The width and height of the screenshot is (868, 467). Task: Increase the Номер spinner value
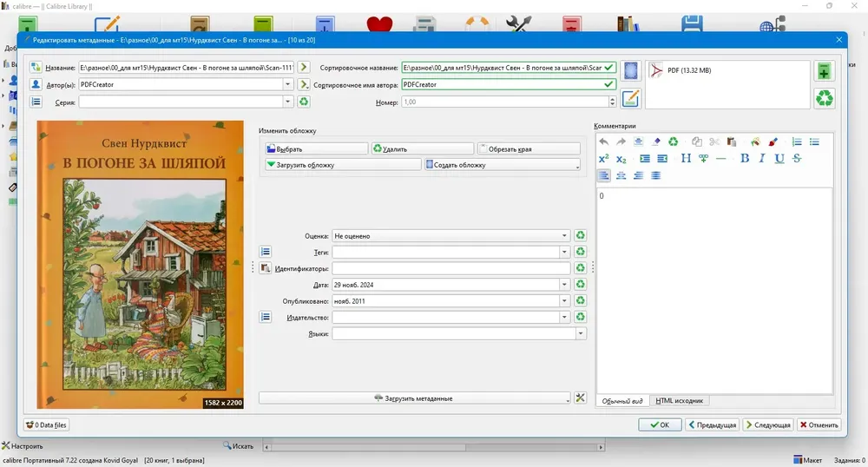(x=612, y=99)
